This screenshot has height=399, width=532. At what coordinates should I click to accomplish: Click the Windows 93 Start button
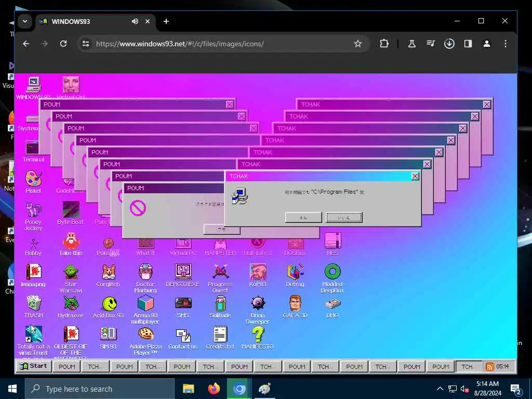click(x=34, y=366)
